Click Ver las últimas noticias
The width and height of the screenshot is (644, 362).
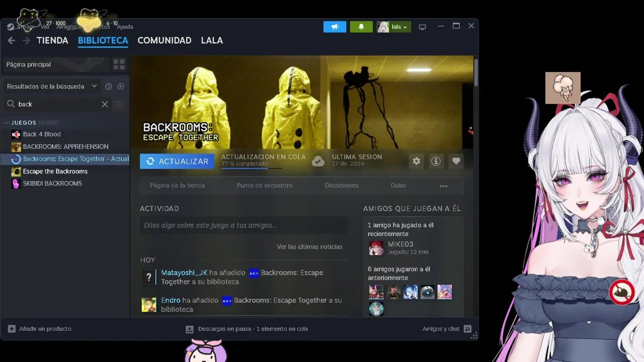(x=309, y=246)
